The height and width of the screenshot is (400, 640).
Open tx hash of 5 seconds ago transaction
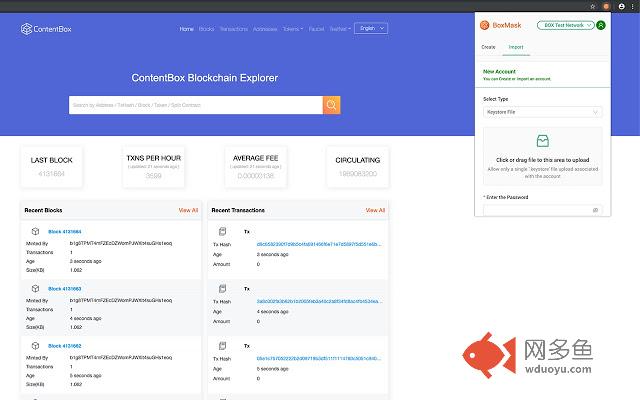tap(319, 358)
